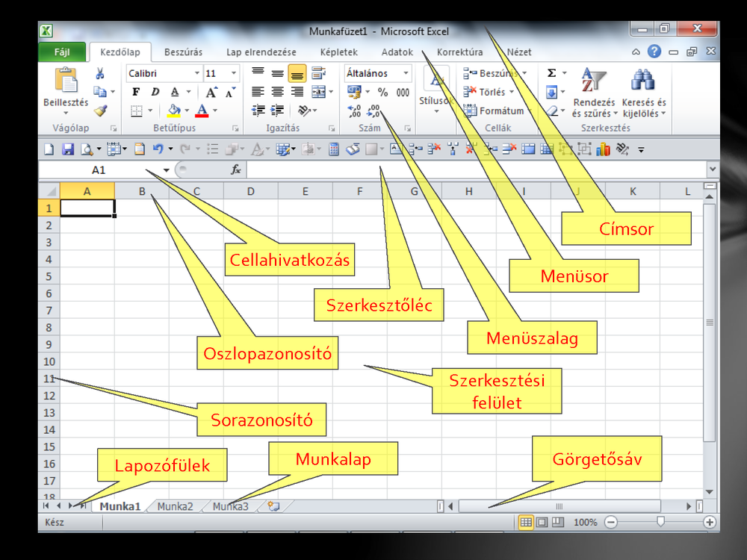Open the Name Box dropdown arrow
747x560 pixels.
pos(167,170)
